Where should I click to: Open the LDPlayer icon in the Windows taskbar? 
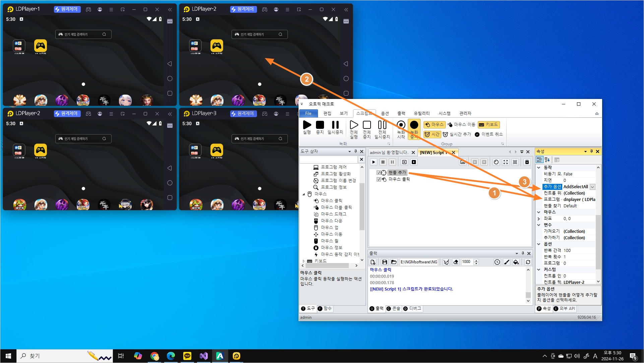coord(236,356)
